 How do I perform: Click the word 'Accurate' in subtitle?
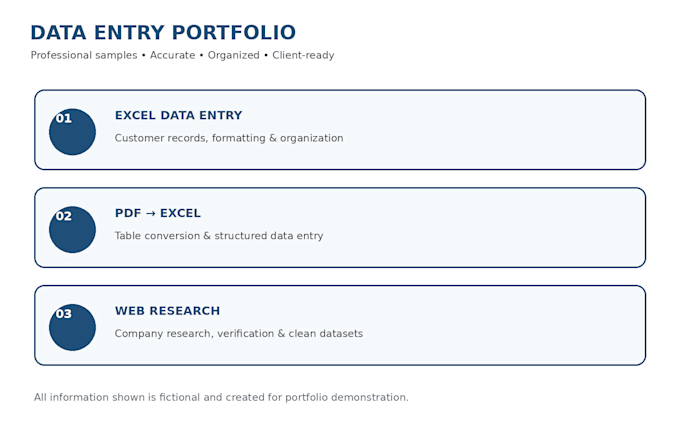point(173,56)
